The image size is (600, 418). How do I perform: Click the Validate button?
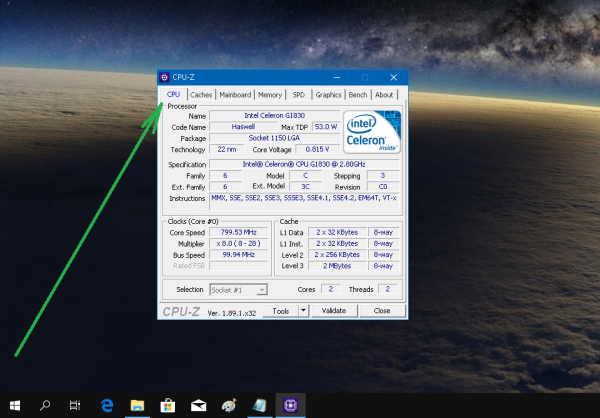coord(334,311)
